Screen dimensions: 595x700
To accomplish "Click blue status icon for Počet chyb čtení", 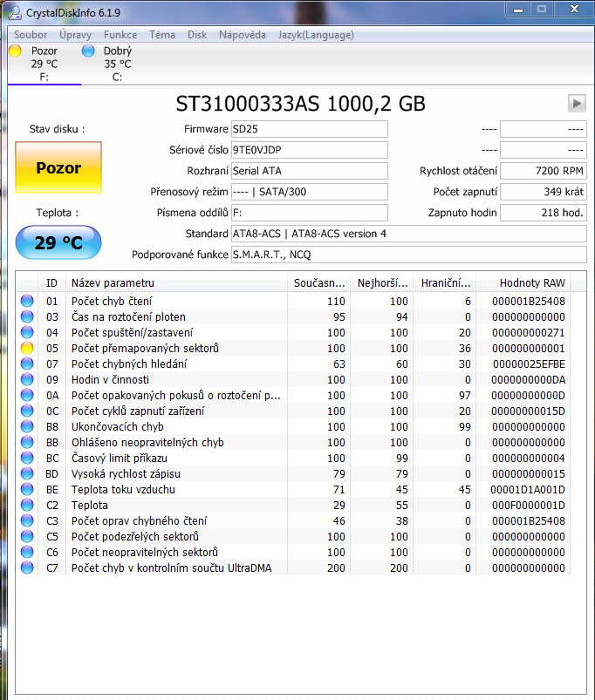I will [27, 301].
